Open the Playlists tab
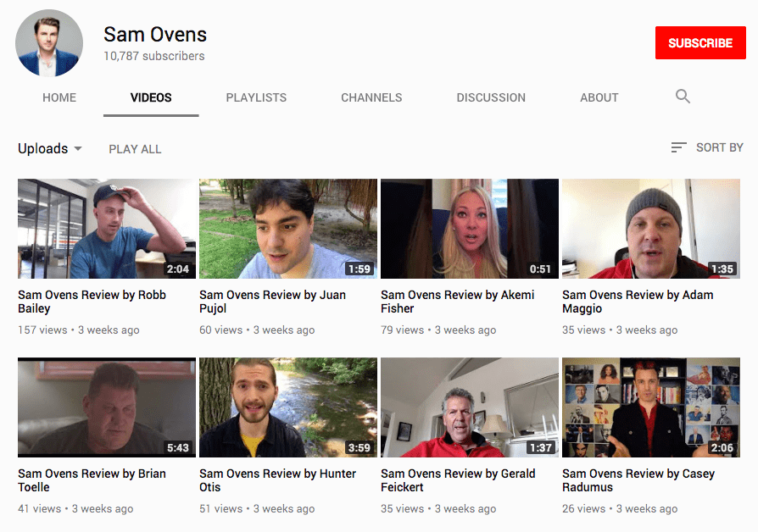758x532 pixels. point(256,97)
